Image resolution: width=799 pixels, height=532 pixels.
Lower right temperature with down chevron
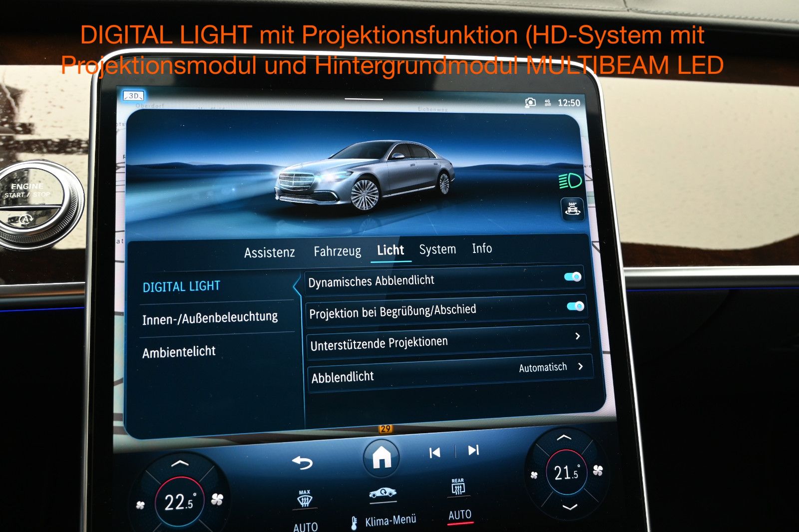pos(570,507)
